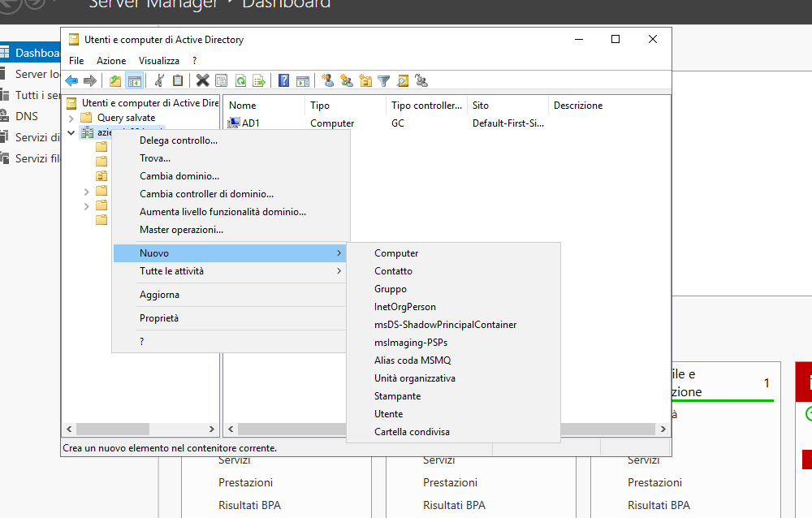
Task: Open Help with the question mark icon
Action: coord(283,80)
